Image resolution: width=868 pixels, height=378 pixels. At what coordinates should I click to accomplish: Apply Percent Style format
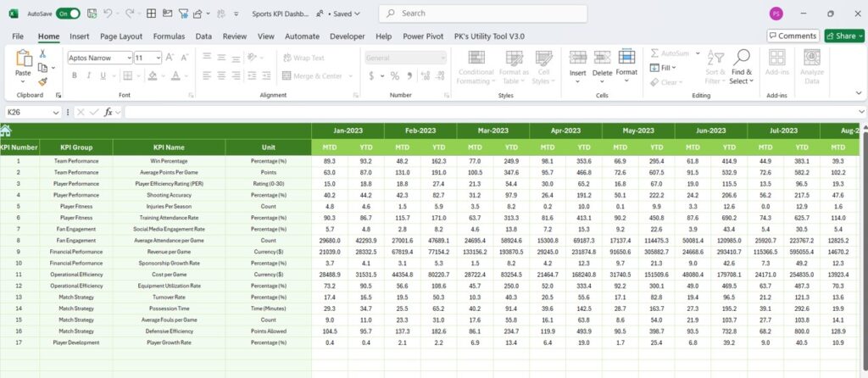coord(395,75)
